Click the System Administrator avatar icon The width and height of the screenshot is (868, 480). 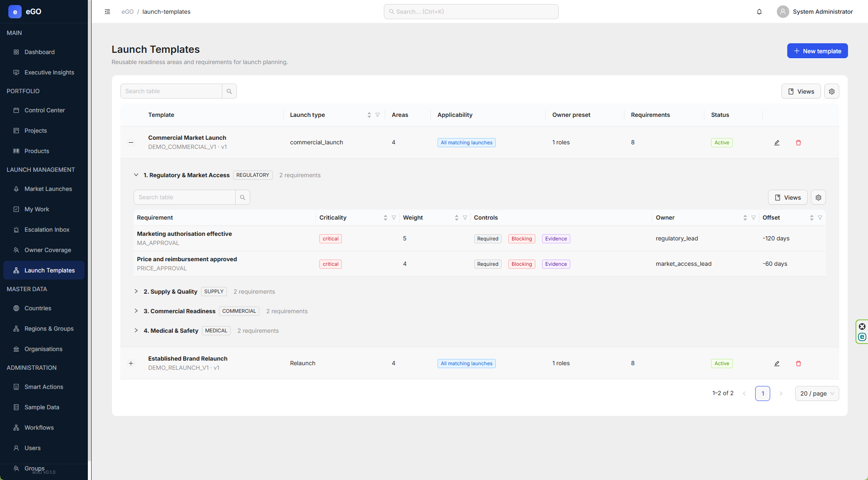pos(783,12)
